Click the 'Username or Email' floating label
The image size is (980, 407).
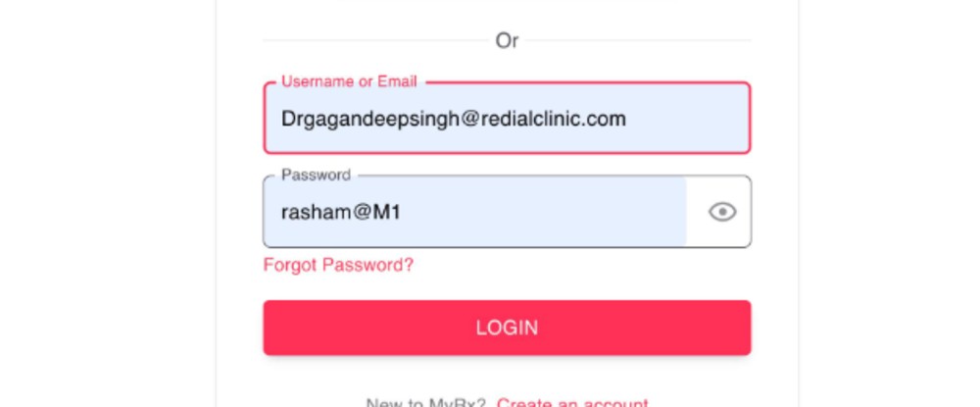349,81
